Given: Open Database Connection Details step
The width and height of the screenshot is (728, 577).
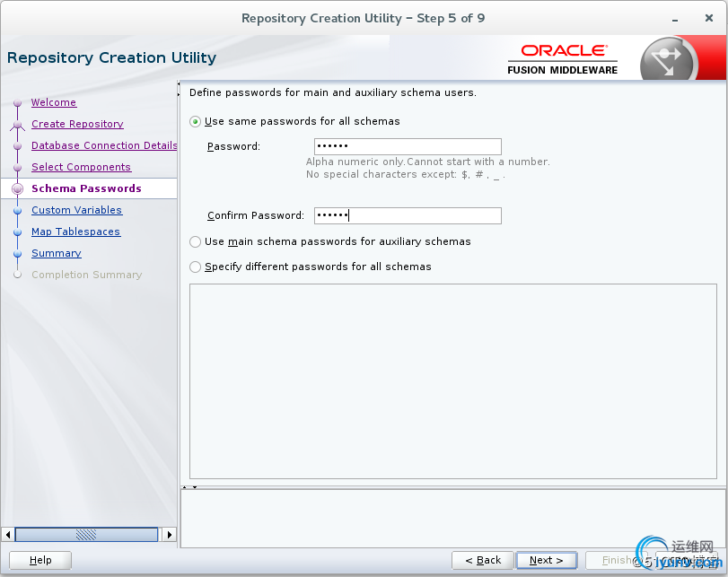Looking at the screenshot, I should click(104, 145).
